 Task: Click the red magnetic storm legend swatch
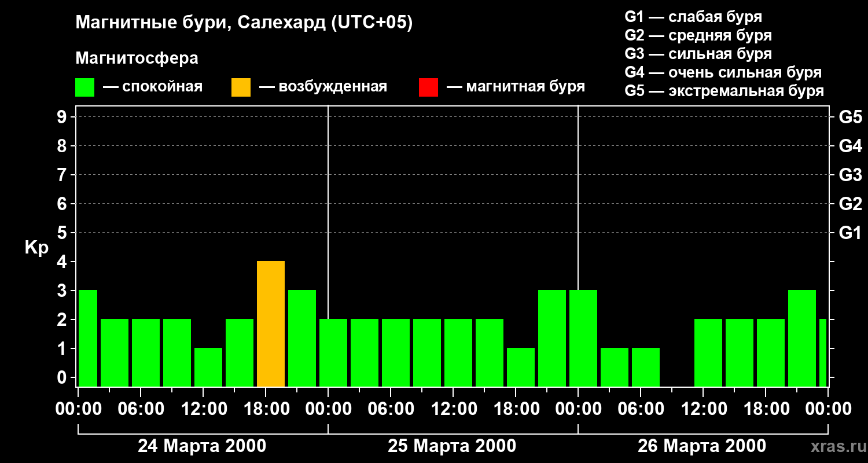(428, 87)
